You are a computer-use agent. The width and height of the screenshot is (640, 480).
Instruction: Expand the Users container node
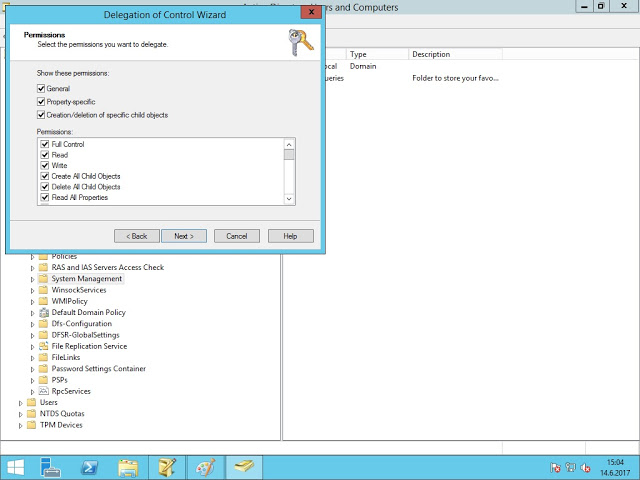click(20, 402)
